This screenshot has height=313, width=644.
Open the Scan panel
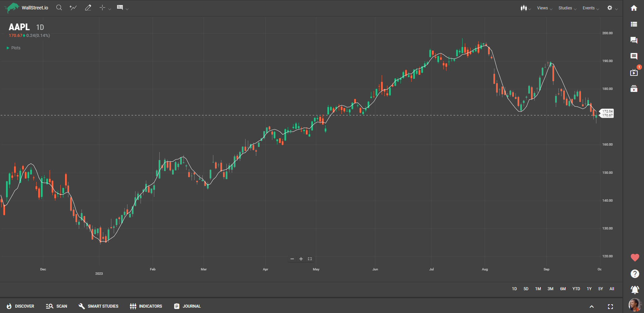[x=56, y=306]
